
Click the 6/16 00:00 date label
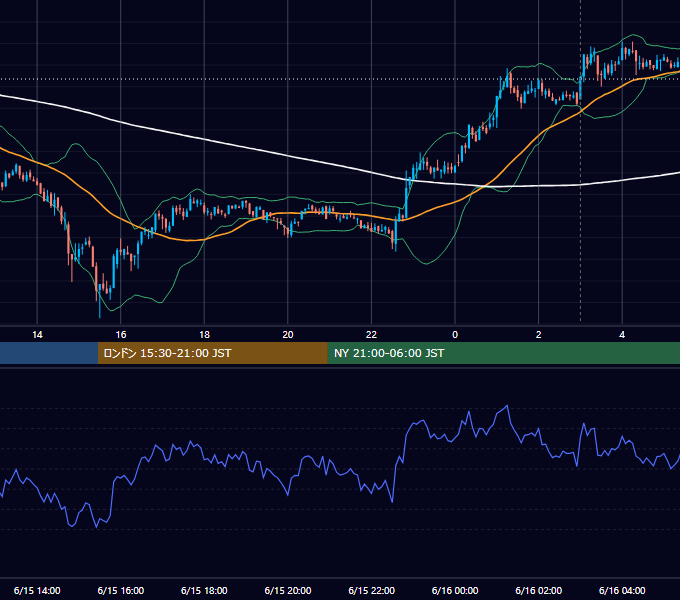pos(455,590)
